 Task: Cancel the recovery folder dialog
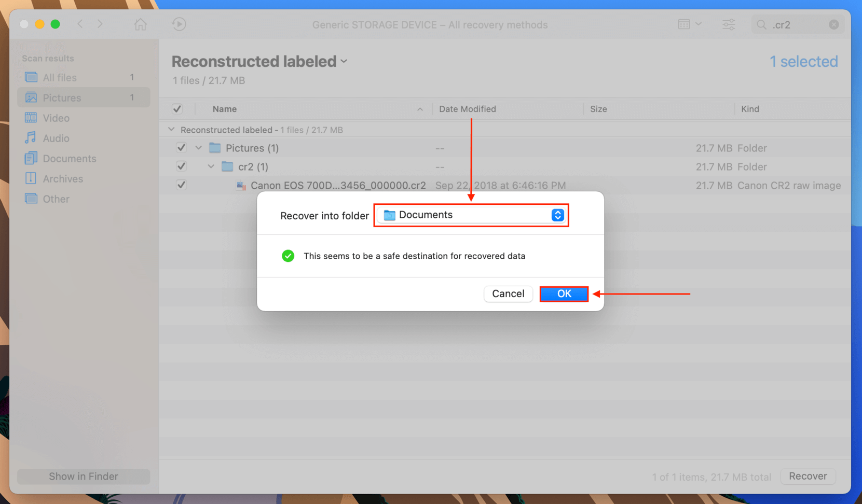point(508,293)
